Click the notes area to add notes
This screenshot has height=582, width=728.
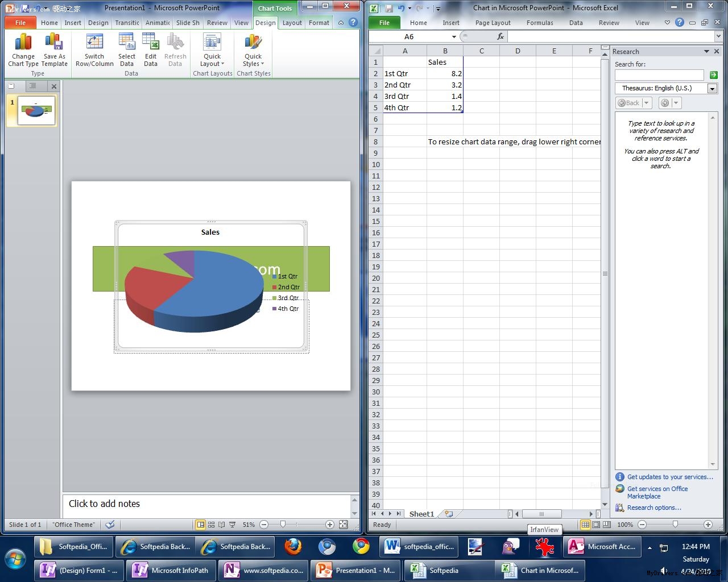pyautogui.click(x=207, y=504)
